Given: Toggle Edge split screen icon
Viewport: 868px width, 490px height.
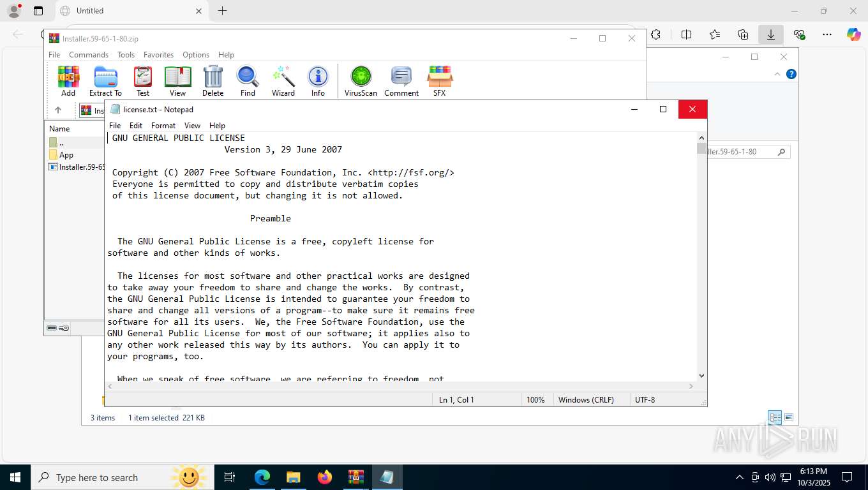Looking at the screenshot, I should click(687, 34).
